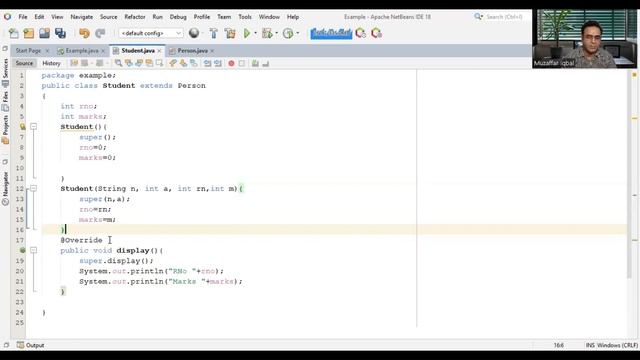Viewport: 640px width, 360px height.
Task: Open the Navigator side panel
Action: click(5, 188)
